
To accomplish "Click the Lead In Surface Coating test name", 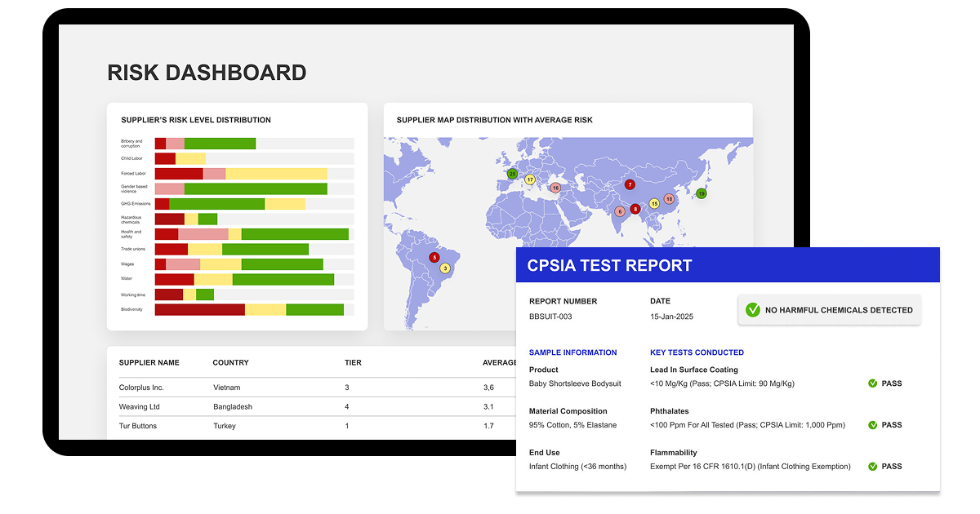I will pyautogui.click(x=694, y=370).
